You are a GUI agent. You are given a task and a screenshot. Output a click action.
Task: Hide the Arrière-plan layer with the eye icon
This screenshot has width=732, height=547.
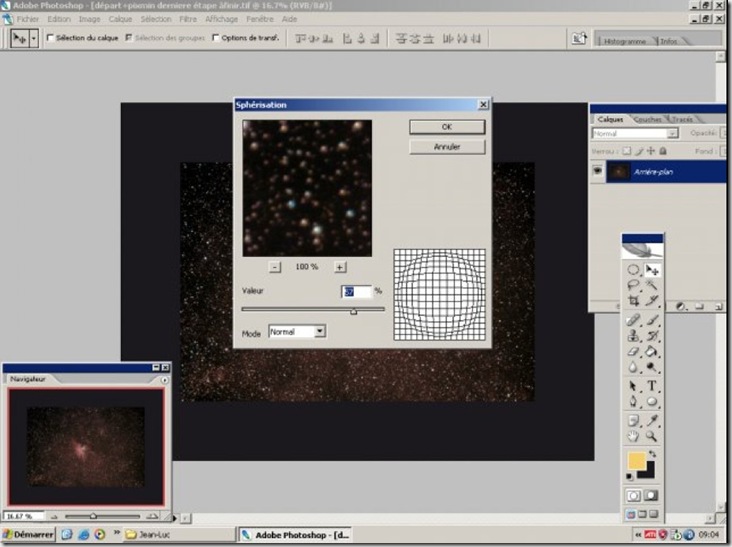click(598, 171)
